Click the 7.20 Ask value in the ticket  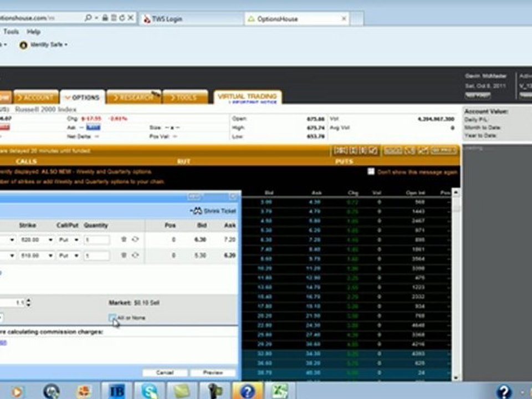click(x=229, y=239)
